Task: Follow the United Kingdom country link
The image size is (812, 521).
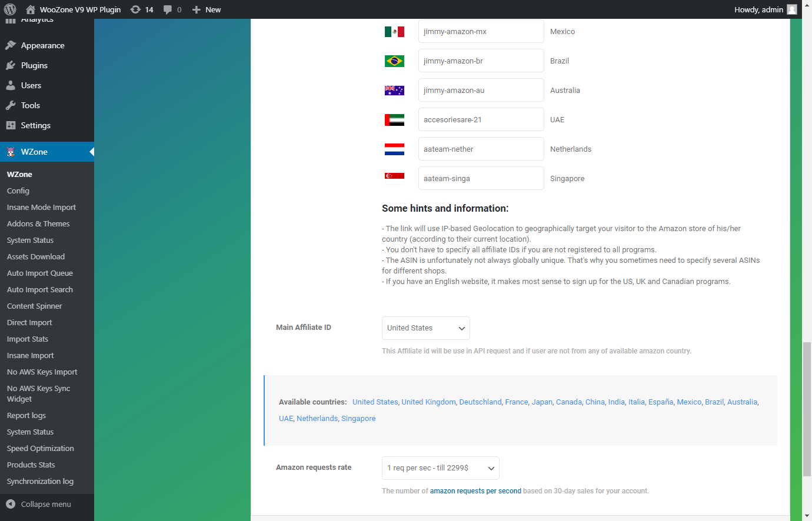Action: [x=428, y=402]
